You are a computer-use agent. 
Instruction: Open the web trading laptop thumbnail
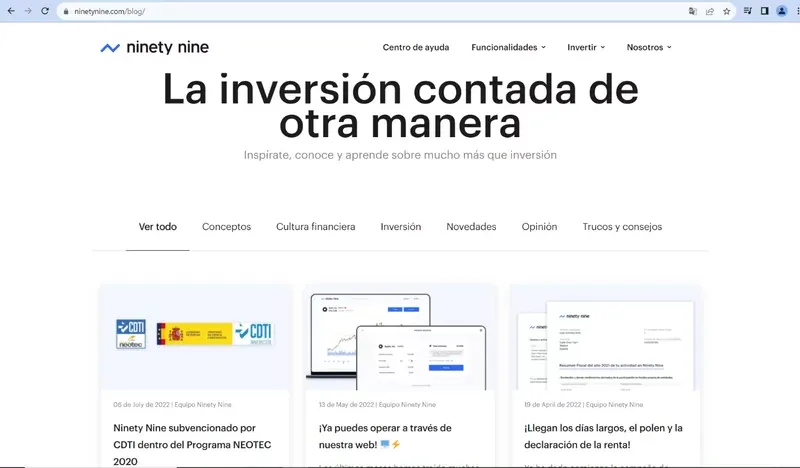point(400,337)
